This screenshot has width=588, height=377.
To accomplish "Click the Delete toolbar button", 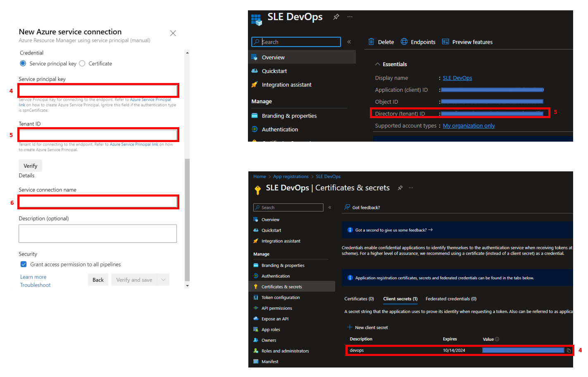I will point(381,42).
